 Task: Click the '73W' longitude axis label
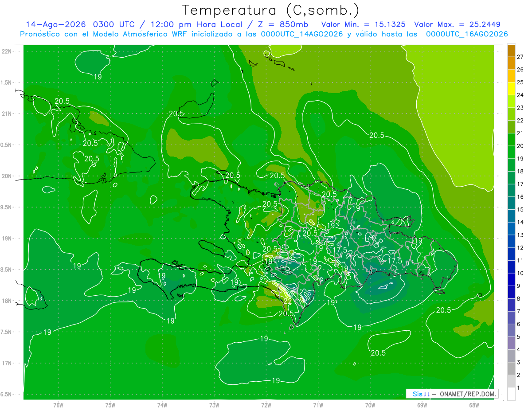point(214,405)
